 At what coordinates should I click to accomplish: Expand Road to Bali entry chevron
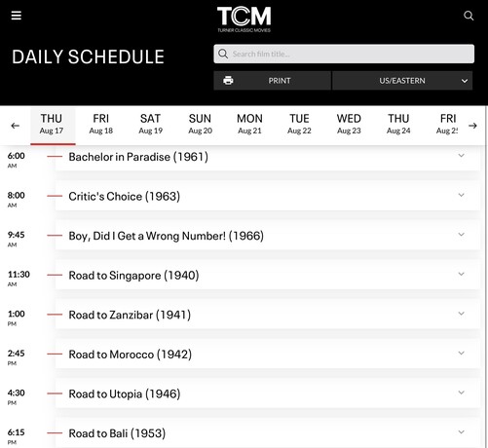pyautogui.click(x=461, y=432)
